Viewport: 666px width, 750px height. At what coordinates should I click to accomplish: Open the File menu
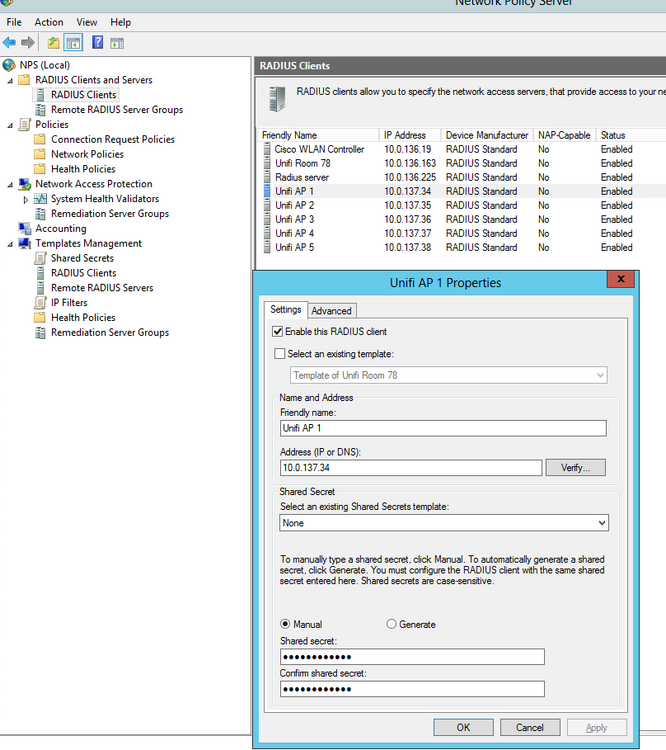pos(14,22)
